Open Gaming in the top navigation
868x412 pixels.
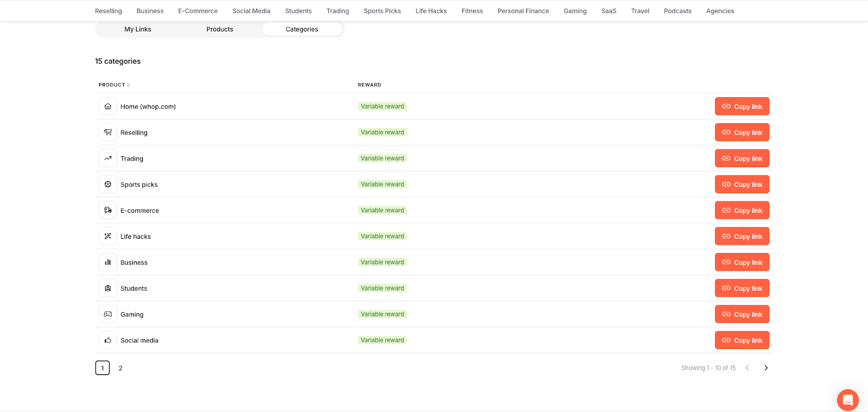pos(575,11)
